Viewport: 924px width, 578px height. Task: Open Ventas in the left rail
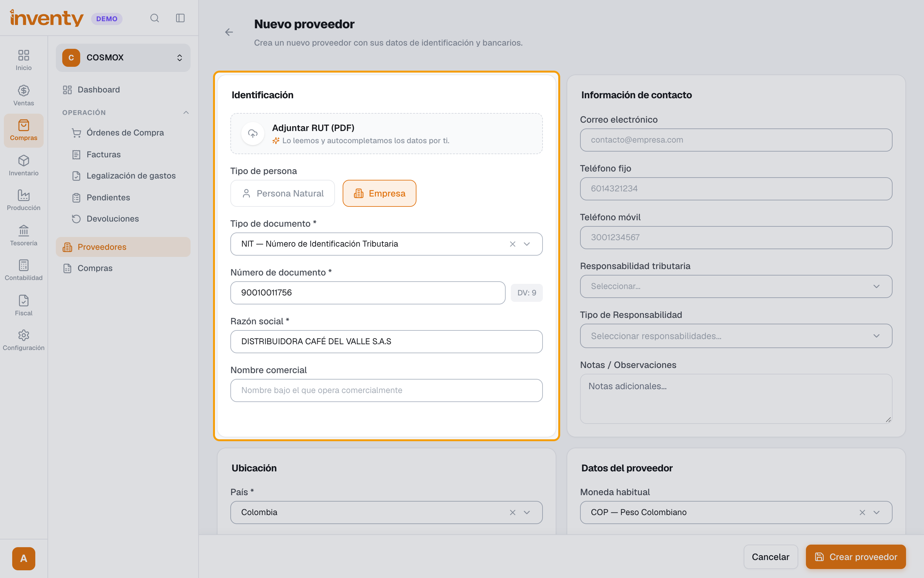(x=24, y=95)
